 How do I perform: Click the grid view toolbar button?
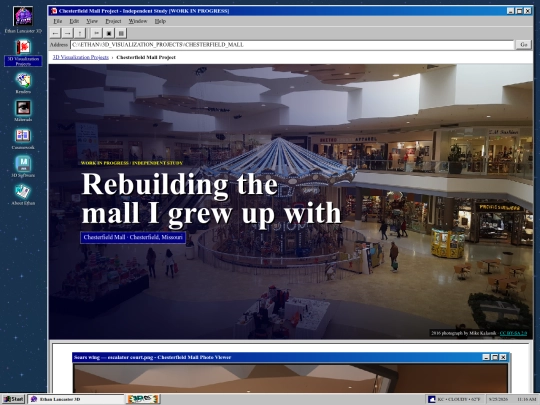tap(121, 33)
